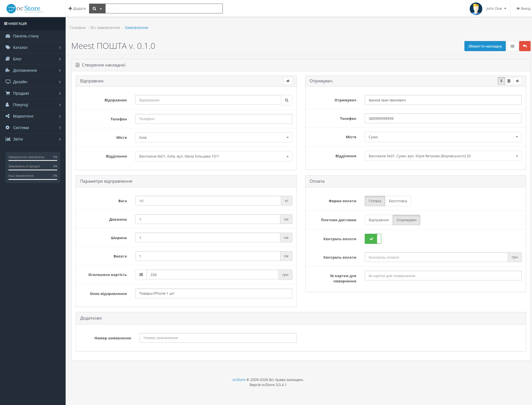
Task: Expand the Продажі menu chevron
Action: point(60,94)
